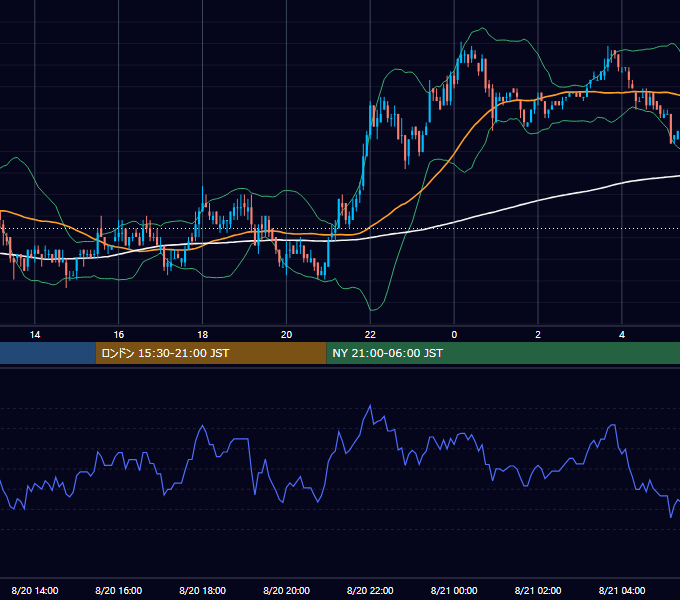The image size is (680, 600).
Task: Click the 8/21 04:00 label on indicator axis
Action: click(x=622, y=590)
